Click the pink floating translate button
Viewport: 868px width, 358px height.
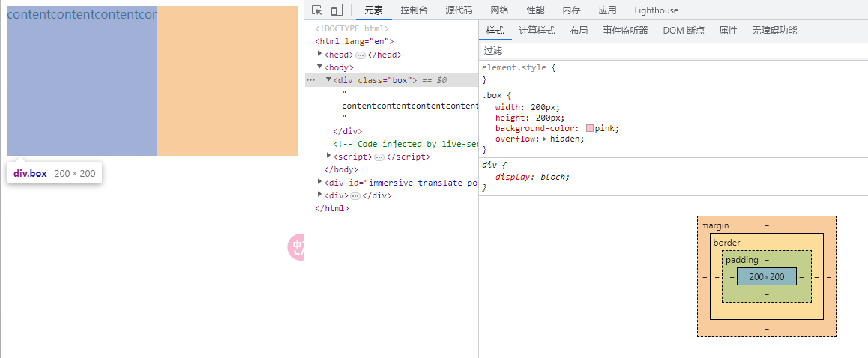pyautogui.click(x=296, y=247)
